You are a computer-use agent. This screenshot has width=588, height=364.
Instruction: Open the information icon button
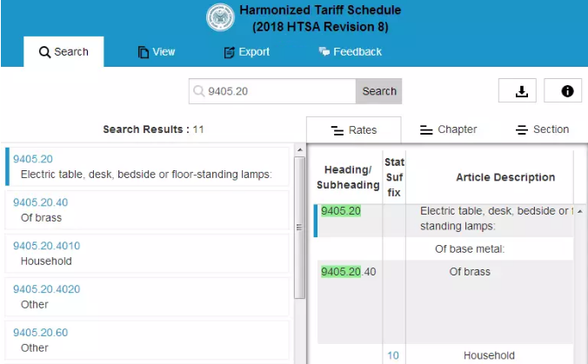(566, 91)
